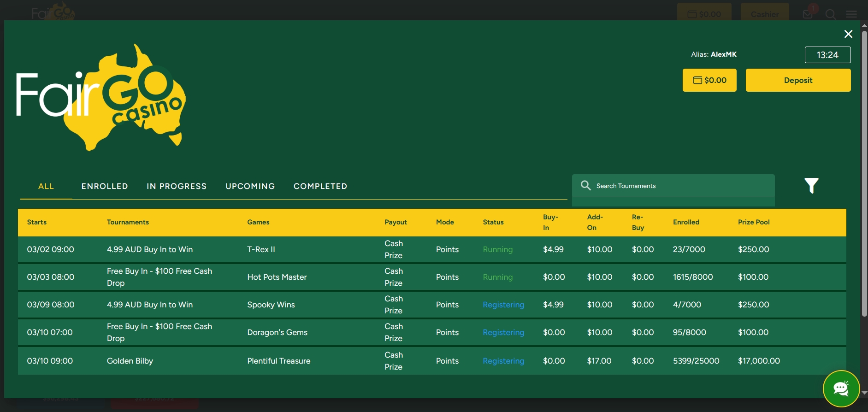Click the 03/10 09:00 start time

tap(50, 361)
